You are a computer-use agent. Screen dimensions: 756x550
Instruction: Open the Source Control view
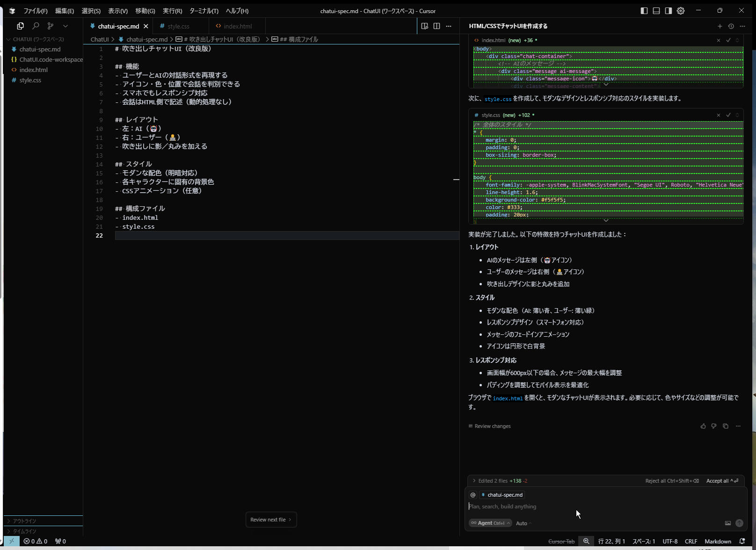[x=51, y=26]
